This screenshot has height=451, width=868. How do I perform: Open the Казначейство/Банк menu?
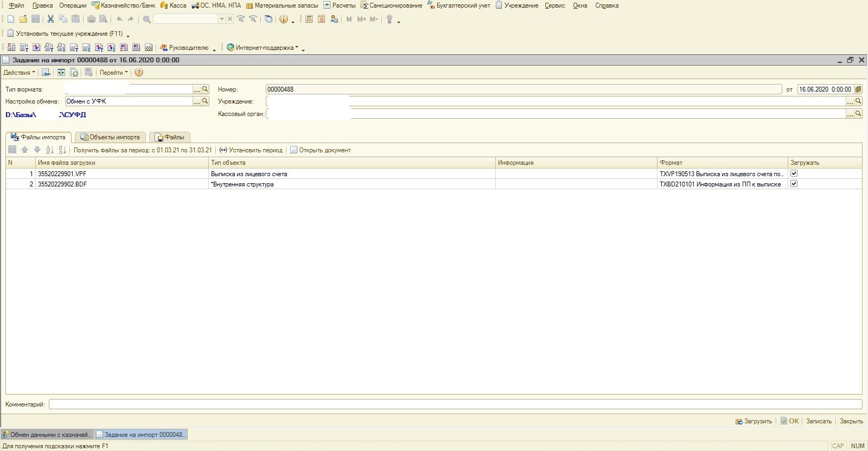(x=124, y=5)
